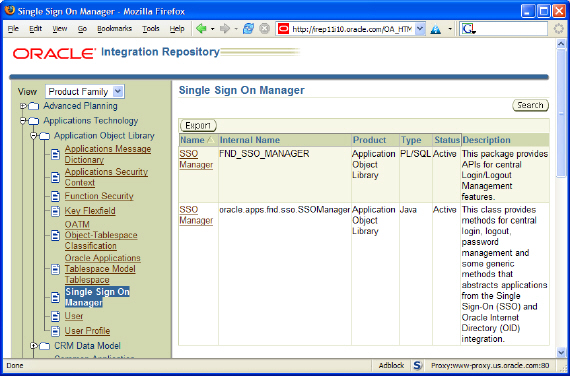This screenshot has width=570, height=376.
Task: Click the Application Object Library folder icon
Action: pyautogui.click(x=44, y=136)
